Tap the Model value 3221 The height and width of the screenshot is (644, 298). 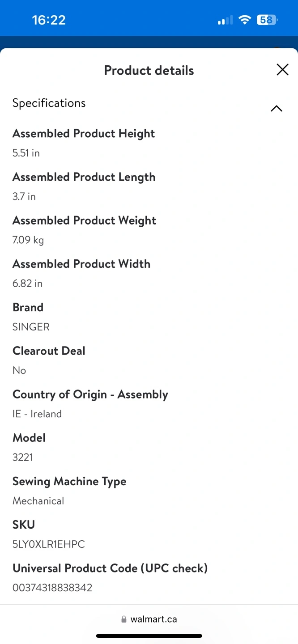pyautogui.click(x=22, y=458)
